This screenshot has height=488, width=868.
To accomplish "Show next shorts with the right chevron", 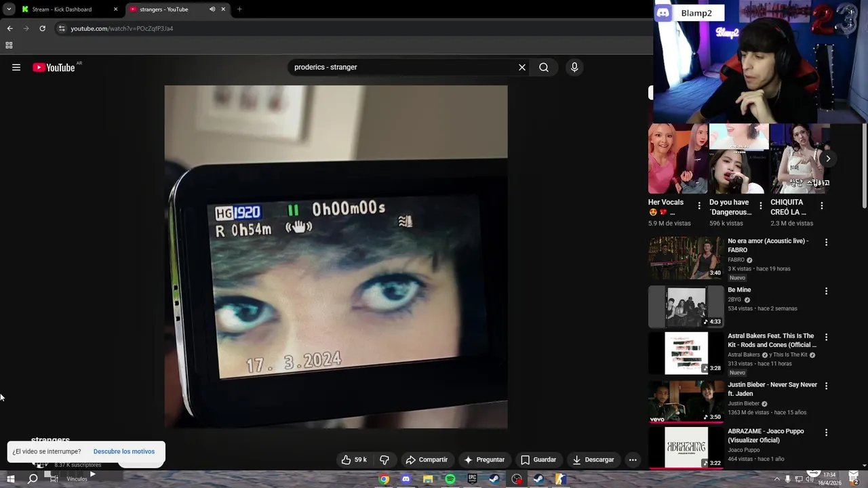I will click(x=828, y=159).
